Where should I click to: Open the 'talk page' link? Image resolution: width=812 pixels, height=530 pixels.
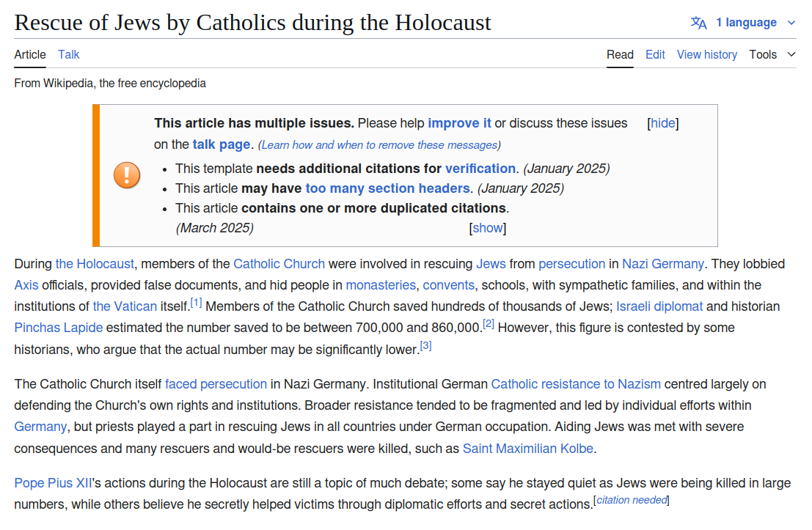tap(221, 144)
